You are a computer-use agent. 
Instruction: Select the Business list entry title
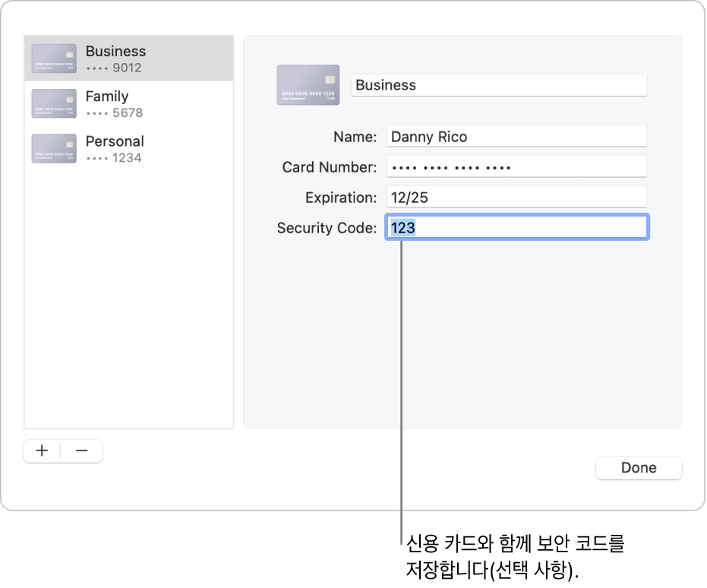pos(116,52)
